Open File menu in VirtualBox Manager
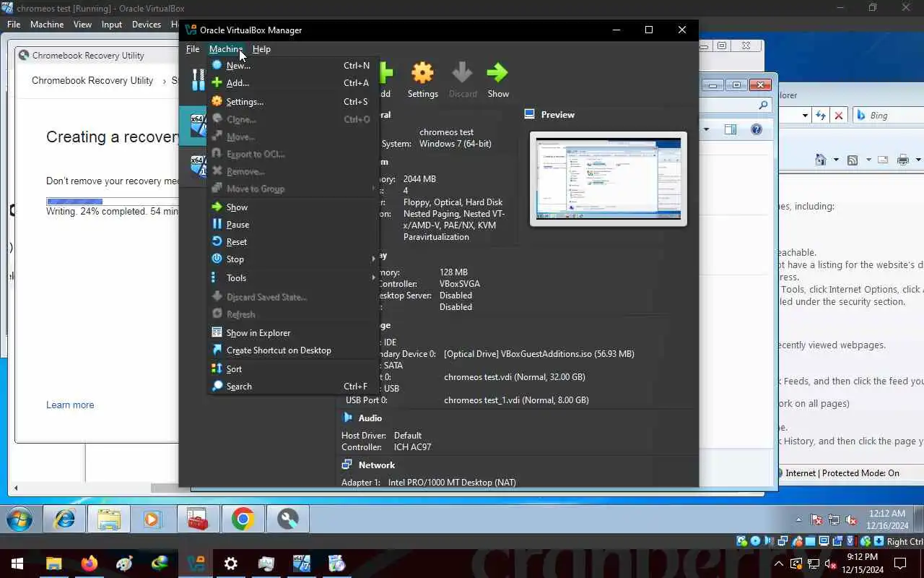Image resolution: width=924 pixels, height=578 pixels. point(193,49)
